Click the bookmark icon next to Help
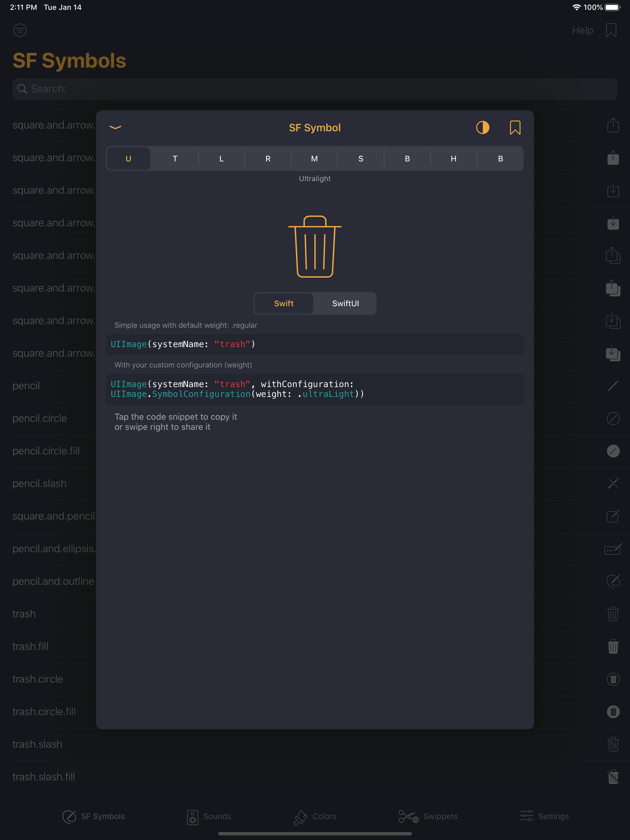Image resolution: width=630 pixels, height=840 pixels. click(611, 30)
